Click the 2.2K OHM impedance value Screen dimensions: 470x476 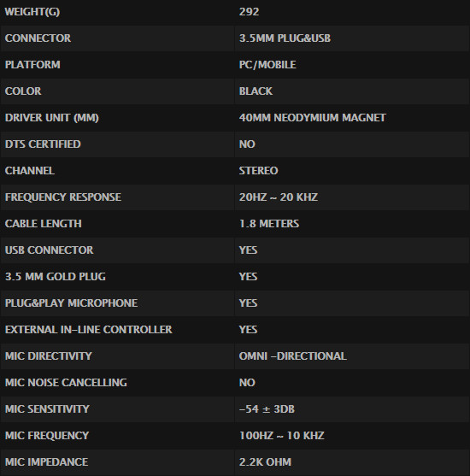(265, 462)
